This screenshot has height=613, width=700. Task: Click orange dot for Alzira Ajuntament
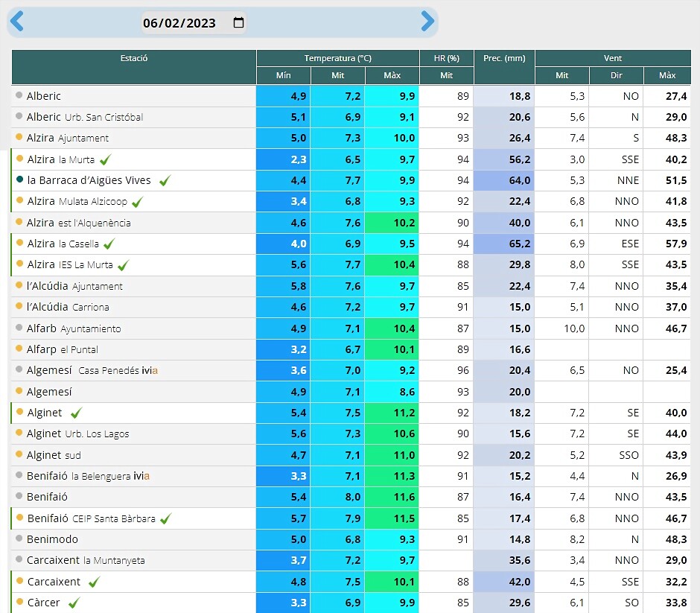pyautogui.click(x=19, y=137)
